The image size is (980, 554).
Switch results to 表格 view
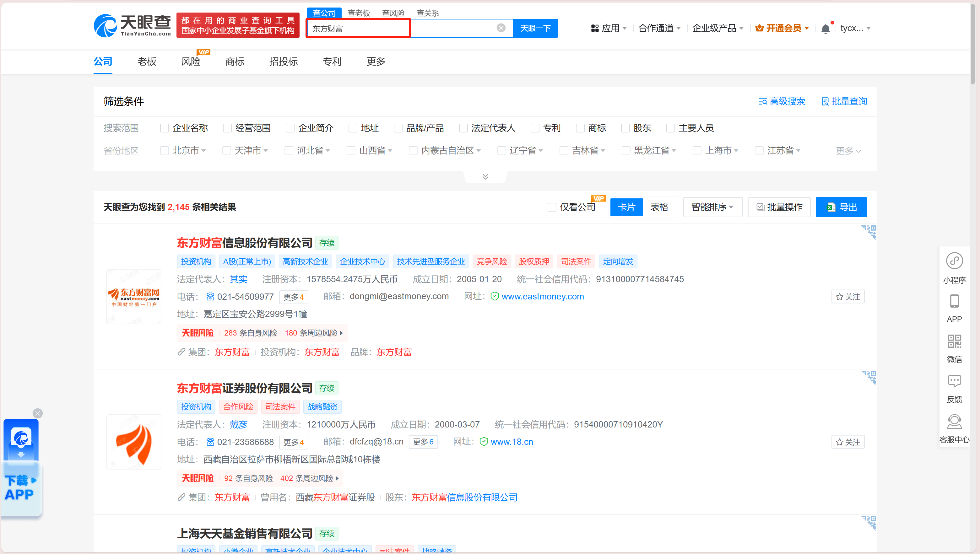click(659, 207)
